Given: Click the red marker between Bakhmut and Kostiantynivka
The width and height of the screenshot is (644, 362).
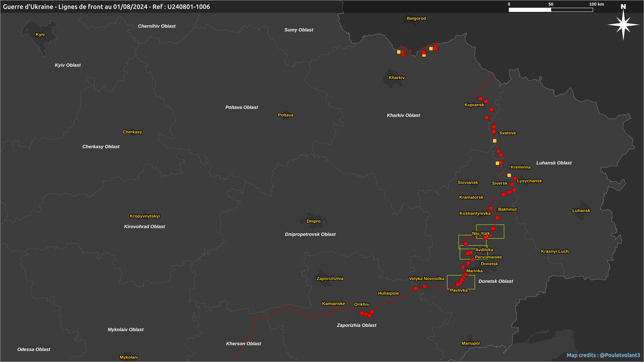Looking at the screenshot, I should point(491,209).
